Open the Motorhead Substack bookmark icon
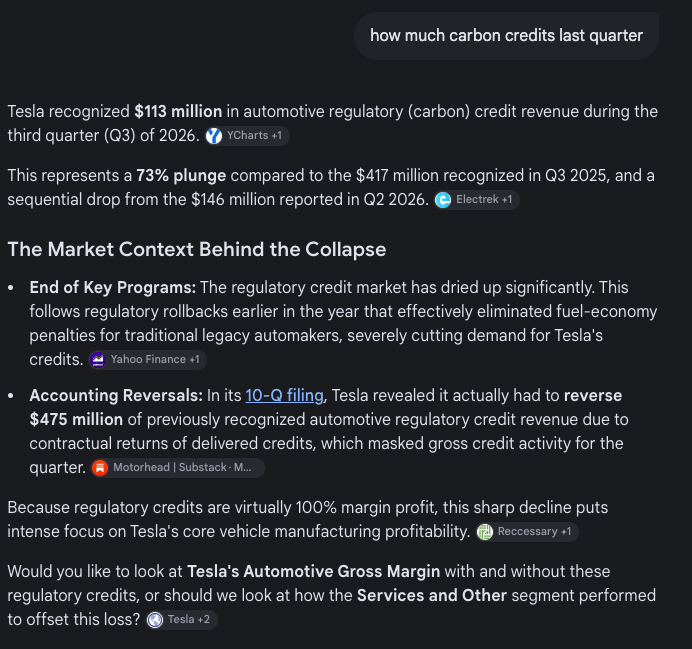This screenshot has height=649, width=692. [100, 468]
